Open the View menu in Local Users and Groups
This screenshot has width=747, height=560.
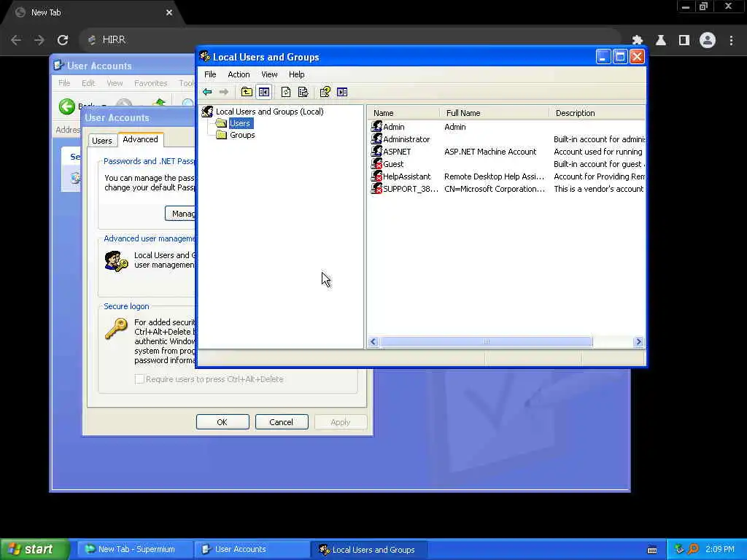click(269, 74)
